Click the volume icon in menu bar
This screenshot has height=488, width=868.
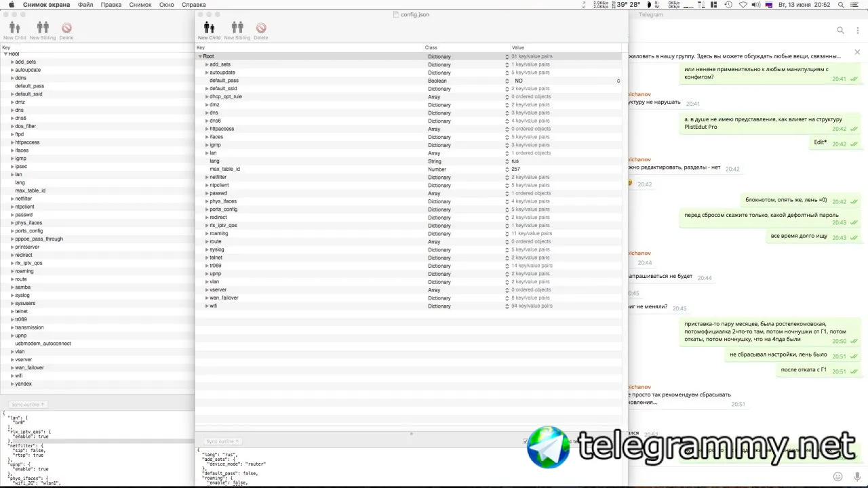tap(756, 5)
